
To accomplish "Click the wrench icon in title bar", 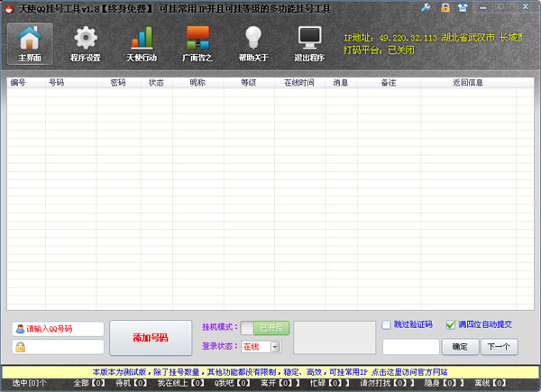I will (426, 8).
